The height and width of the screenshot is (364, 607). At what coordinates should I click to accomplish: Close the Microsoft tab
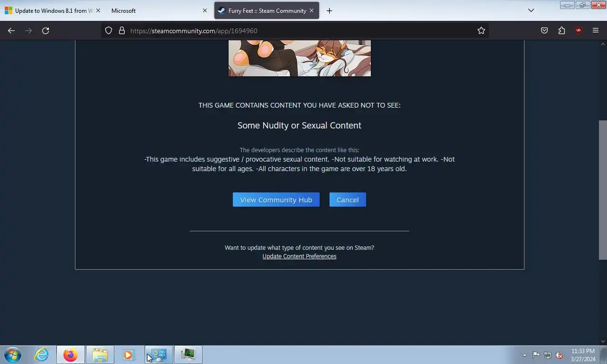(x=205, y=10)
